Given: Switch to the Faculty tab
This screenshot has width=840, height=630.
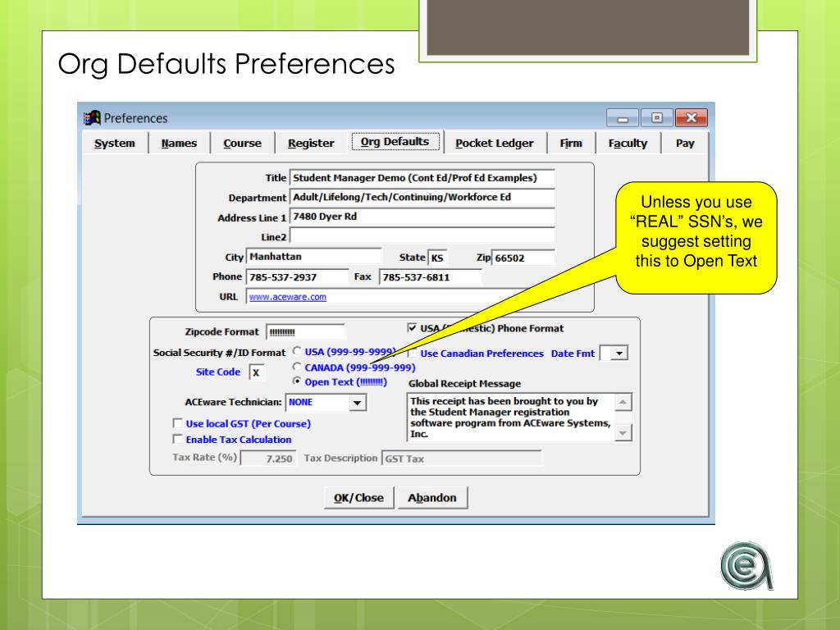Looking at the screenshot, I should coord(628,143).
